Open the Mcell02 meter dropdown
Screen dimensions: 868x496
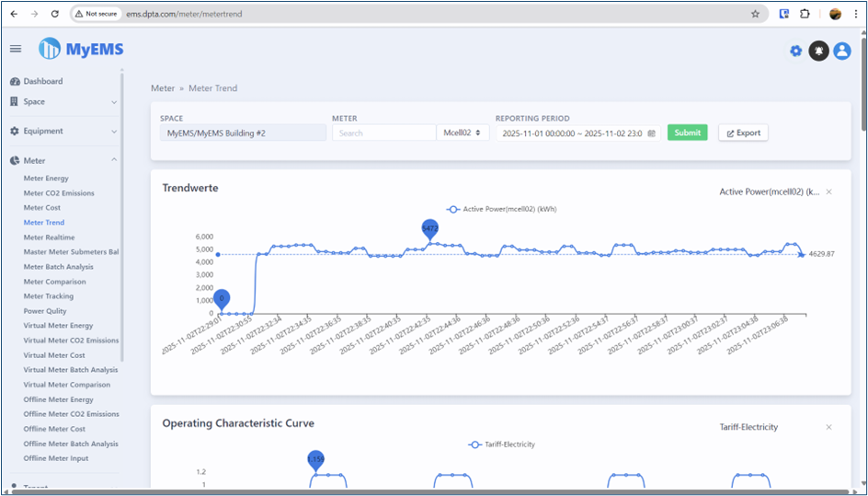[x=462, y=133]
